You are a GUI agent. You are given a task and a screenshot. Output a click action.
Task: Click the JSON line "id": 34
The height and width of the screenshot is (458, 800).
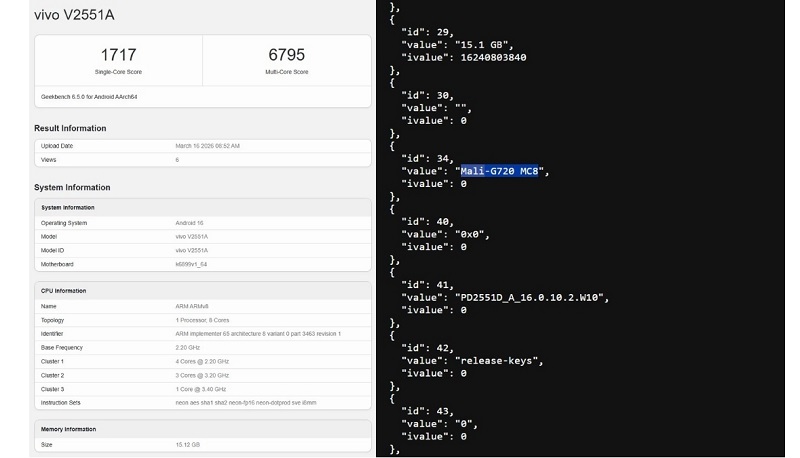(x=427, y=159)
